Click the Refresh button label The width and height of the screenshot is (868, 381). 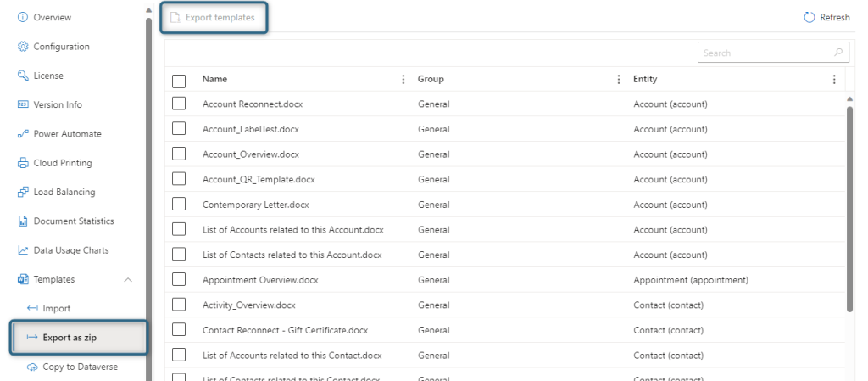click(835, 18)
